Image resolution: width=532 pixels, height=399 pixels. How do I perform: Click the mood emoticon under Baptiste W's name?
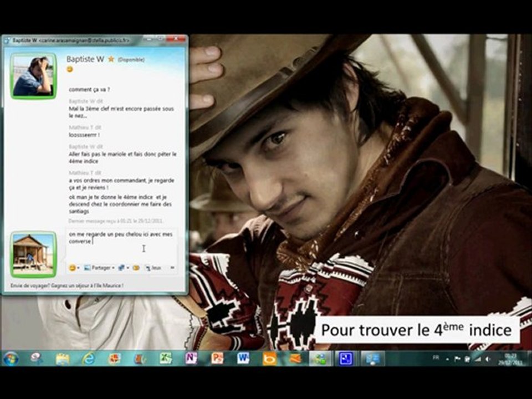point(70,69)
